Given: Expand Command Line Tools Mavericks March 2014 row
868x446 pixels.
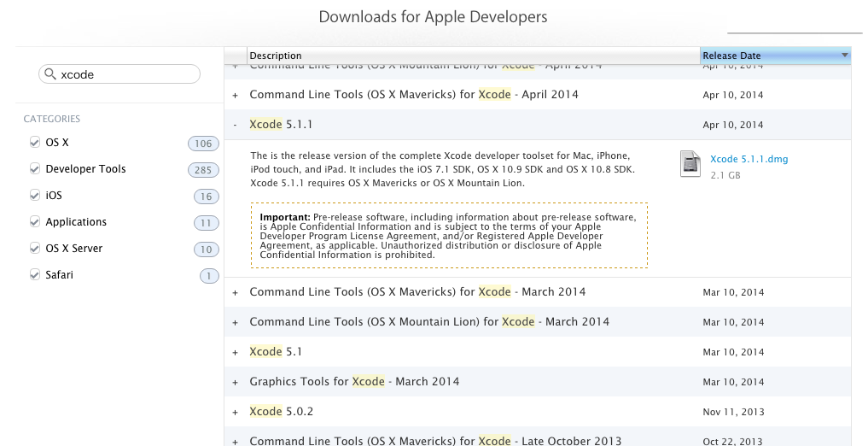Looking at the screenshot, I should [236, 292].
